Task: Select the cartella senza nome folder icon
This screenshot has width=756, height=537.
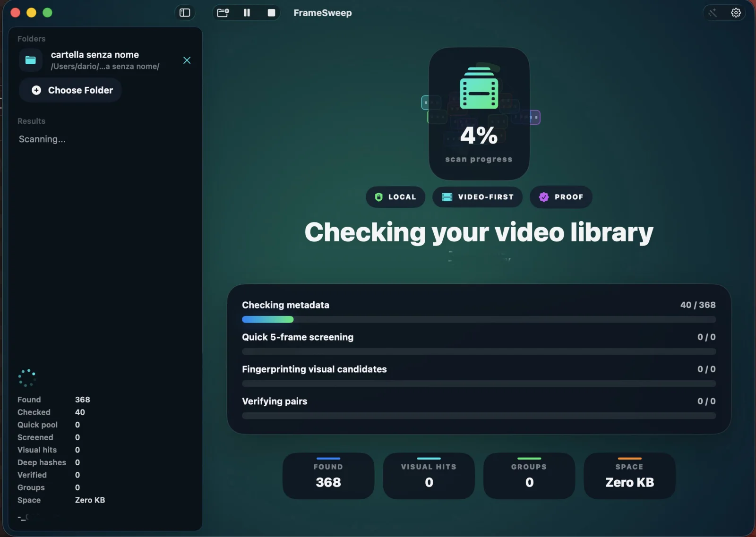Action: coord(31,60)
